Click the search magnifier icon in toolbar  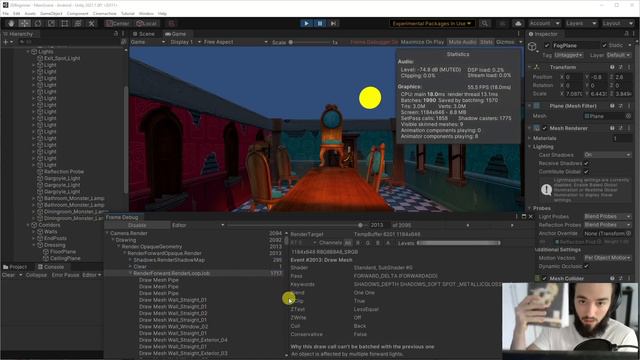tap(484, 24)
